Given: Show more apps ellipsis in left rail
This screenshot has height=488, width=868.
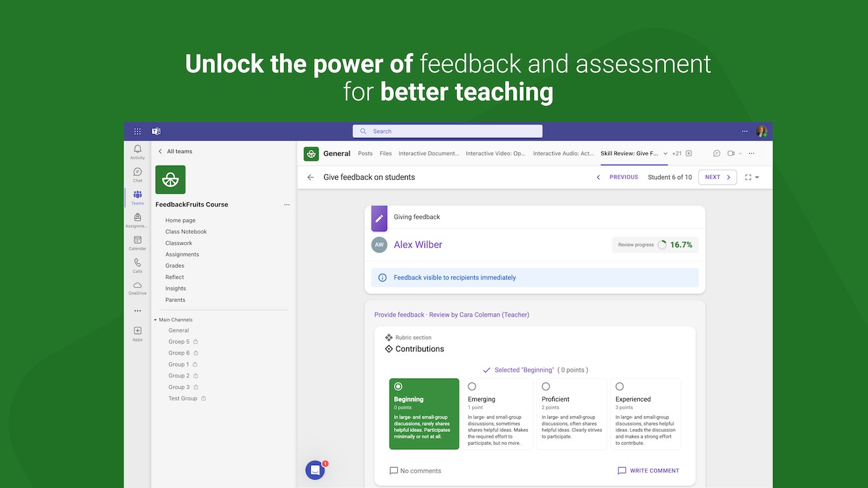Looking at the screenshot, I should pos(137,311).
